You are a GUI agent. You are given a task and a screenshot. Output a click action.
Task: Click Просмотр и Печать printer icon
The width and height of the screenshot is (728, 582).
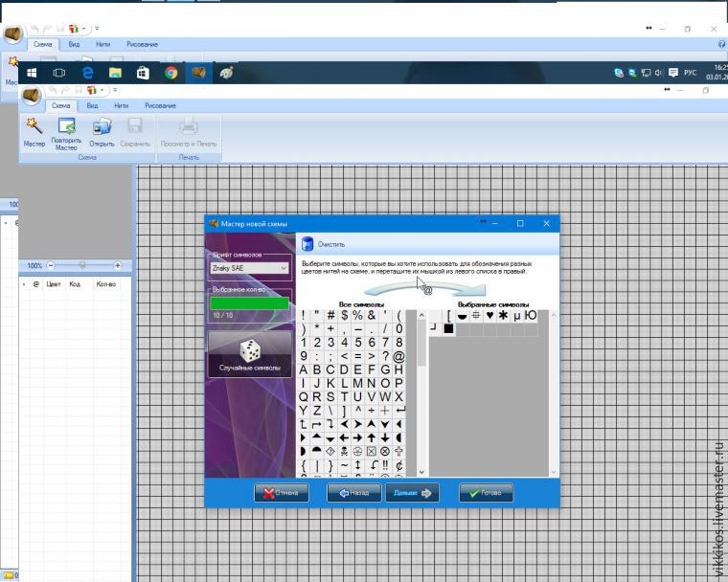coord(189,126)
